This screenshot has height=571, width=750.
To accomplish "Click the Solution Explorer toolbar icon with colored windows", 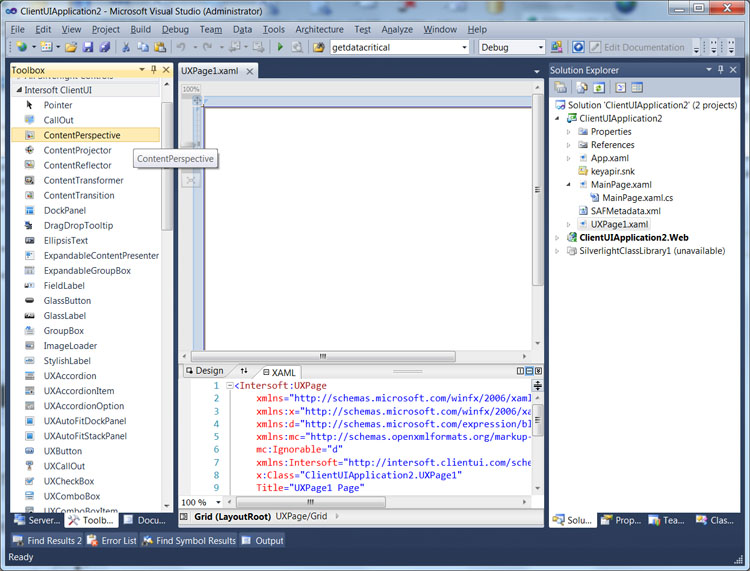I will 556,47.
